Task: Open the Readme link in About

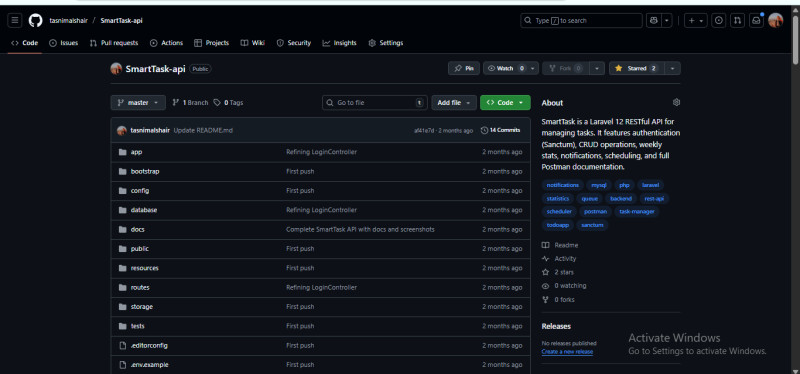Action: (x=560, y=245)
